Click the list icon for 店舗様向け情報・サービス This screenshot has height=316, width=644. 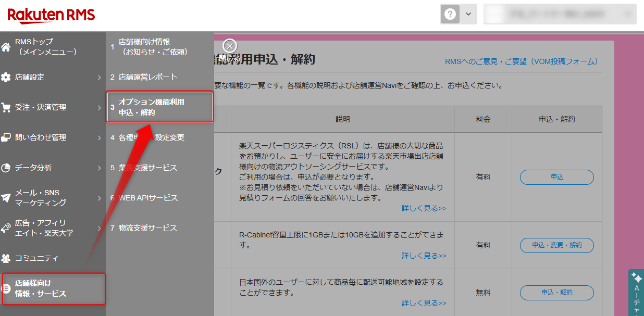[6, 288]
